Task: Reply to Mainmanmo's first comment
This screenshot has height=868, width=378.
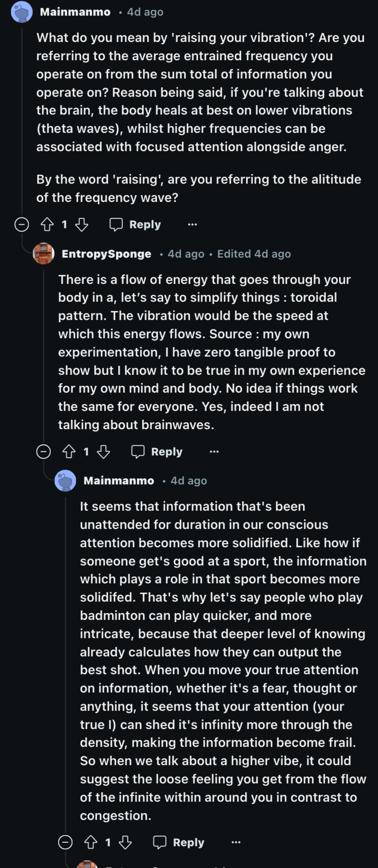Action: pyautogui.click(x=135, y=225)
